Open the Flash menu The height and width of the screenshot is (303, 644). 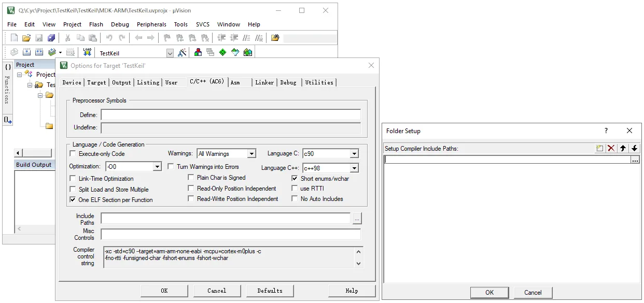click(x=96, y=24)
